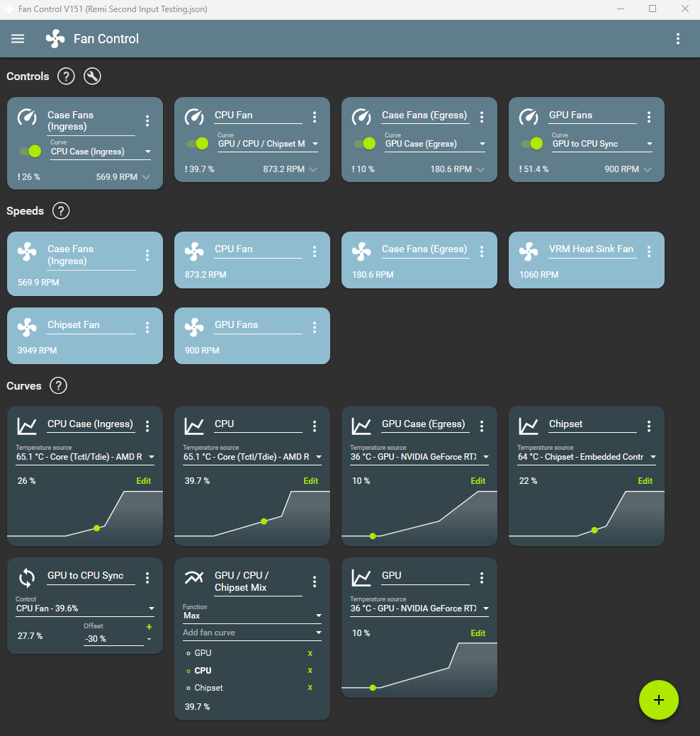700x736 pixels.
Task: Click the wrench icon next to Controls
Action: click(92, 76)
